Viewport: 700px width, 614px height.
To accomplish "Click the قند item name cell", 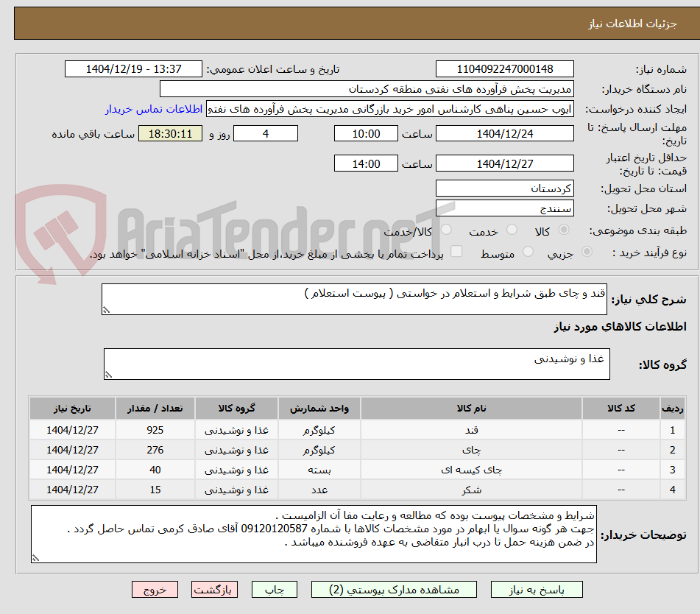I will click(471, 430).
